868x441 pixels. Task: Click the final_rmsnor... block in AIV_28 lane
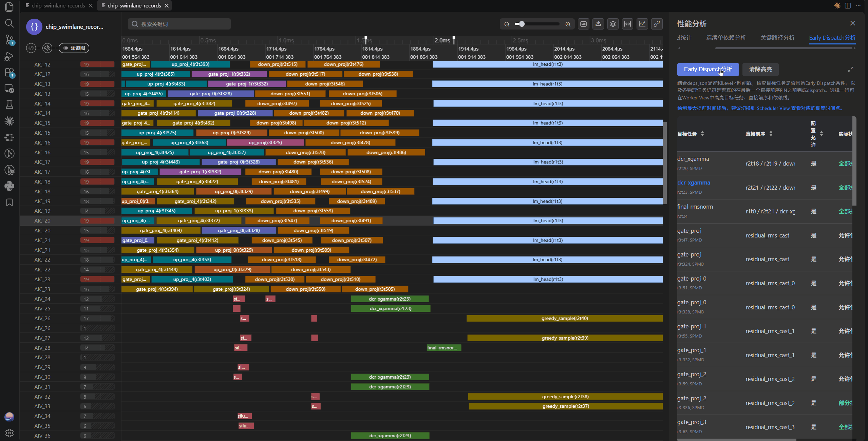point(444,348)
